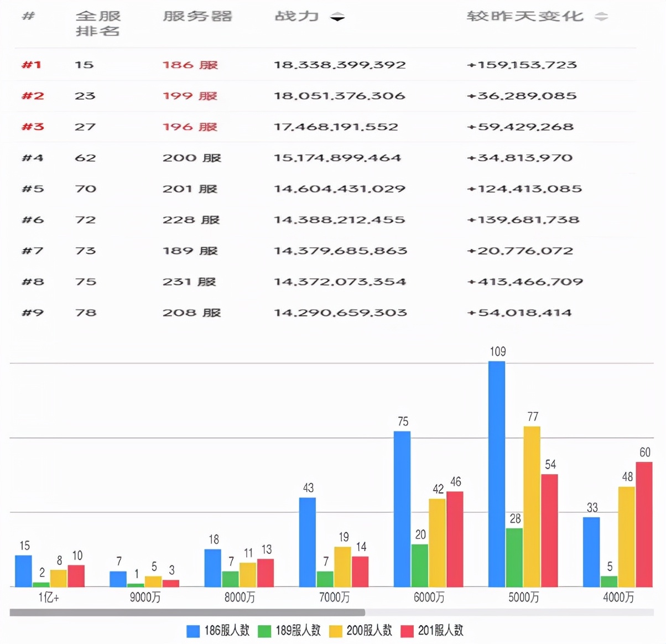Click the red 60 bar at 4000万
Image resolution: width=666 pixels, height=644 pixels.
[644, 524]
